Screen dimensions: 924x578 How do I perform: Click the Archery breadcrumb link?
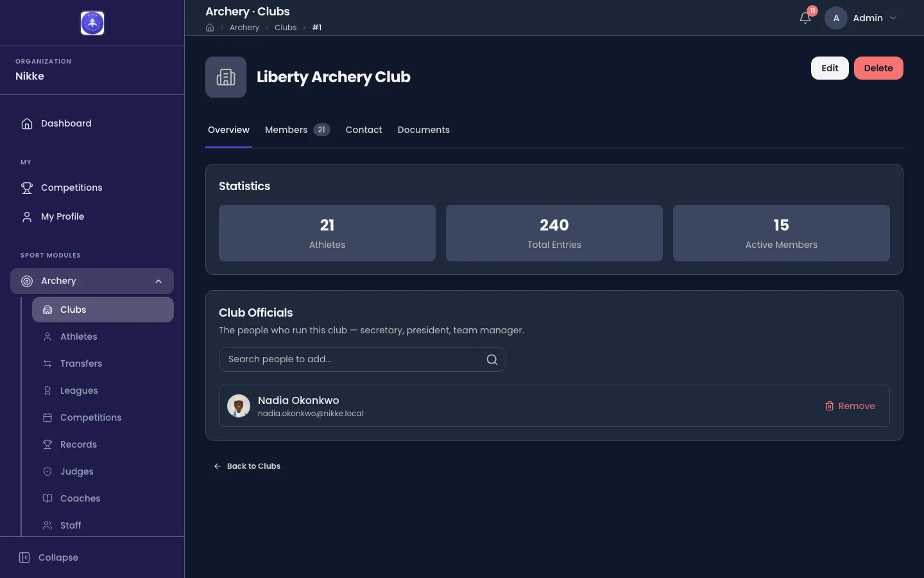[x=244, y=28]
